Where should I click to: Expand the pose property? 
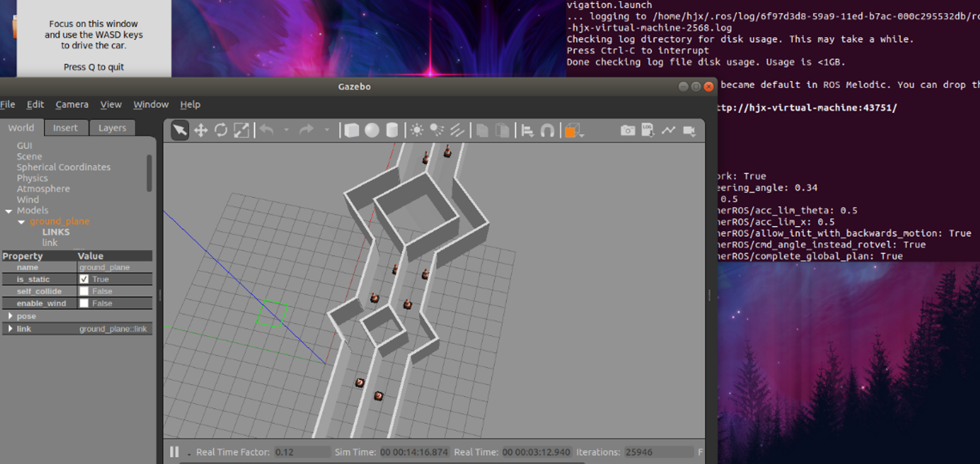[10, 316]
